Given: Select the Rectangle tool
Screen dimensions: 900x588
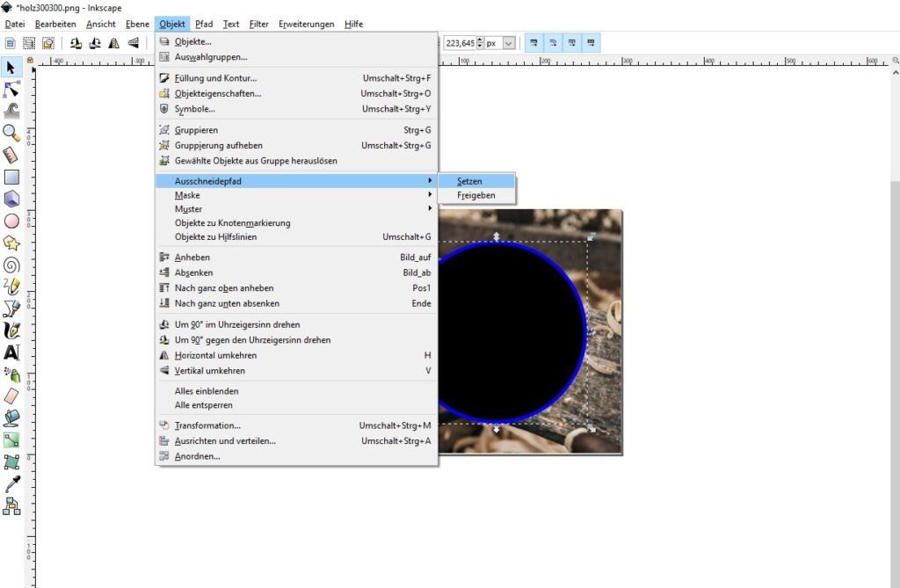Looking at the screenshot, I should 11,177.
